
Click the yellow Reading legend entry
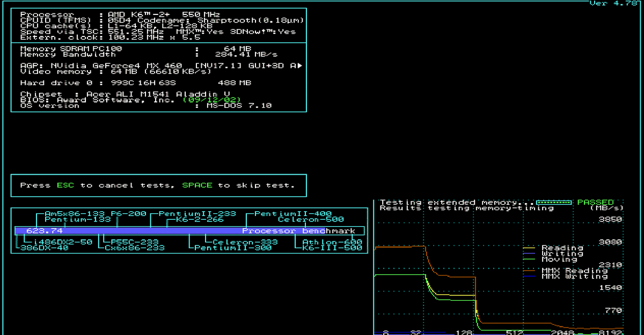(553, 248)
